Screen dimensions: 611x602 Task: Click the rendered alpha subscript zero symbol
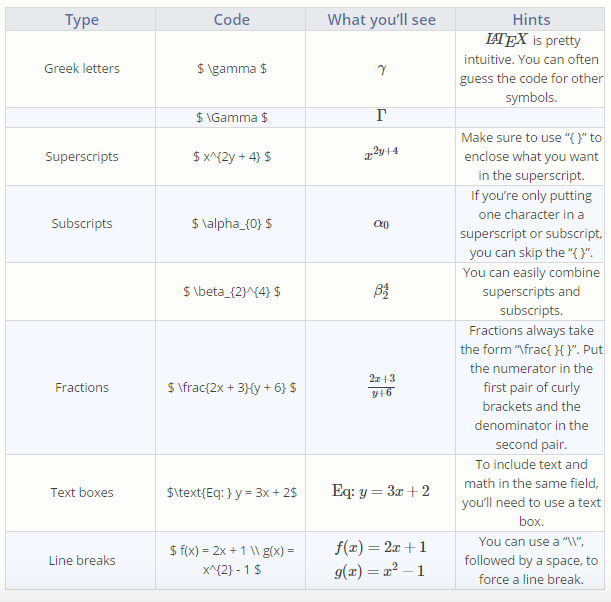click(x=381, y=225)
